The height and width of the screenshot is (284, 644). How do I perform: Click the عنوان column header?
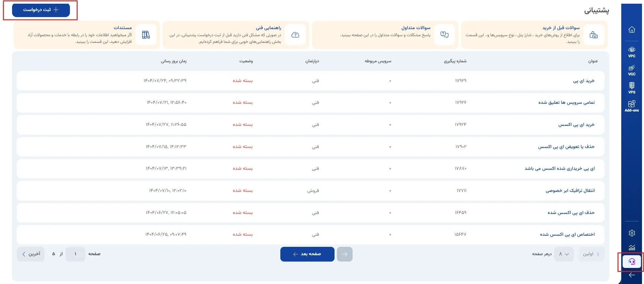tap(593, 61)
